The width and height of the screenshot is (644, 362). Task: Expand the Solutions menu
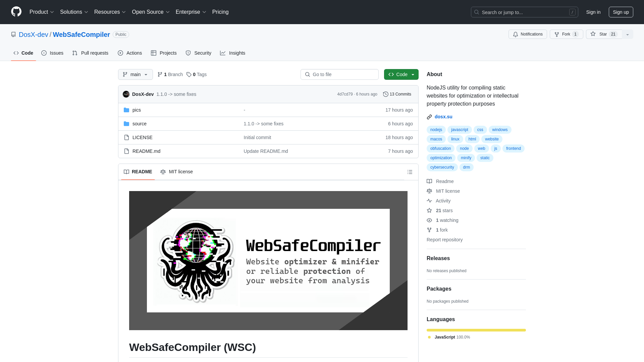click(74, 12)
